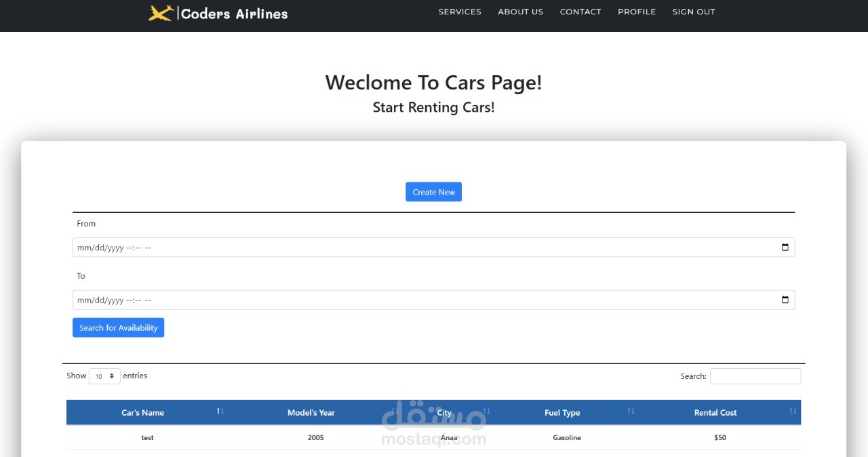
Task: Click into the table Search box
Action: [x=755, y=376]
